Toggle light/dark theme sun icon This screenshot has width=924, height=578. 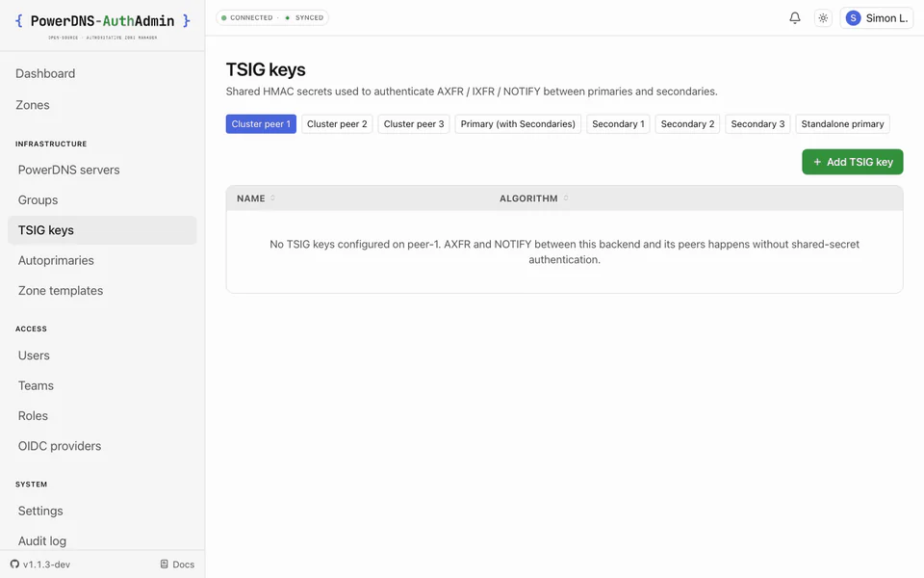coord(823,17)
